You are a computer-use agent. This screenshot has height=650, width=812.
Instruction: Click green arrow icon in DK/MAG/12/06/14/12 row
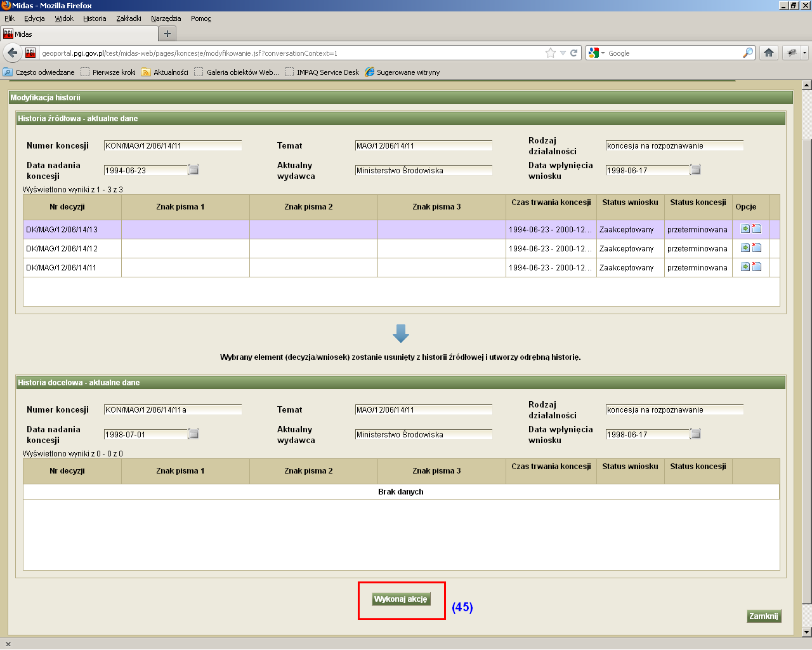[745, 248]
